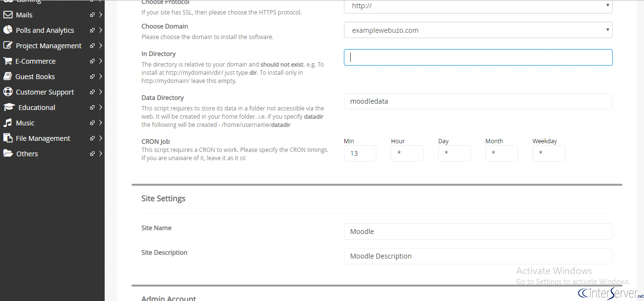Select the Project Management category

(49, 46)
